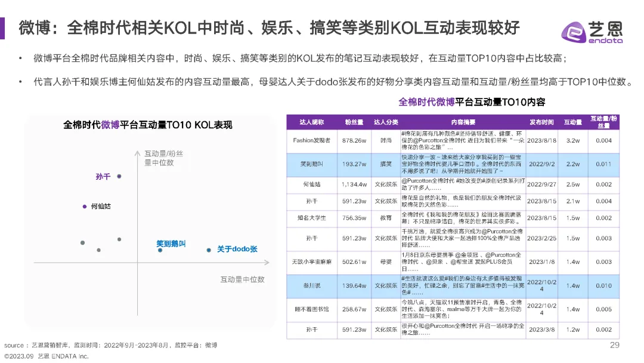Click the endata purple logo icon
Image resolution: width=644 pixels, height=363 pixels.
click(574, 32)
